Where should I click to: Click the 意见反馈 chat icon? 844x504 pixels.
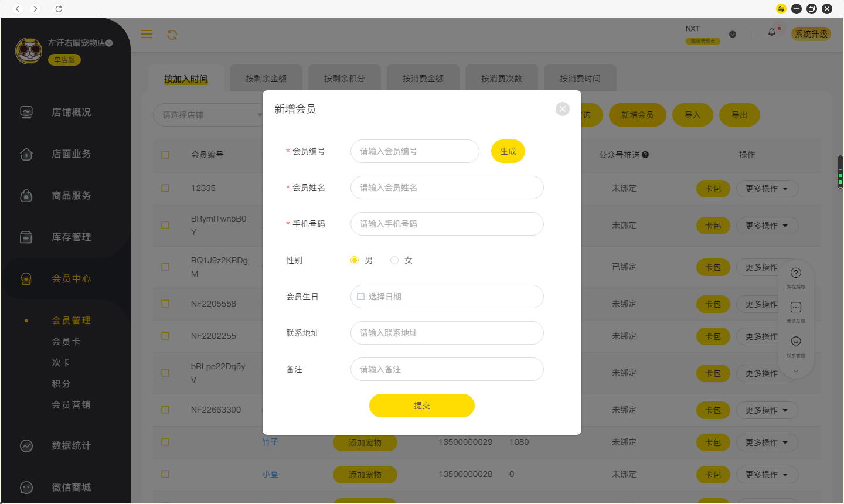coord(795,308)
